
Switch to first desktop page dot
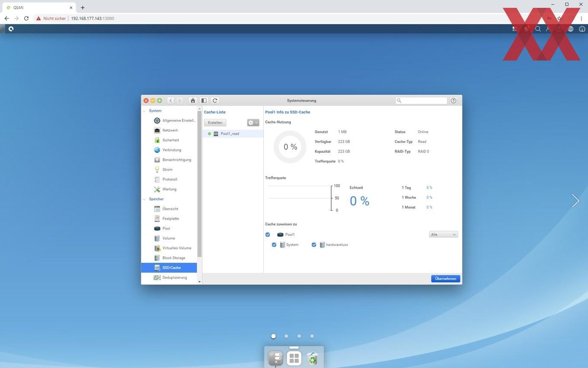(x=273, y=336)
